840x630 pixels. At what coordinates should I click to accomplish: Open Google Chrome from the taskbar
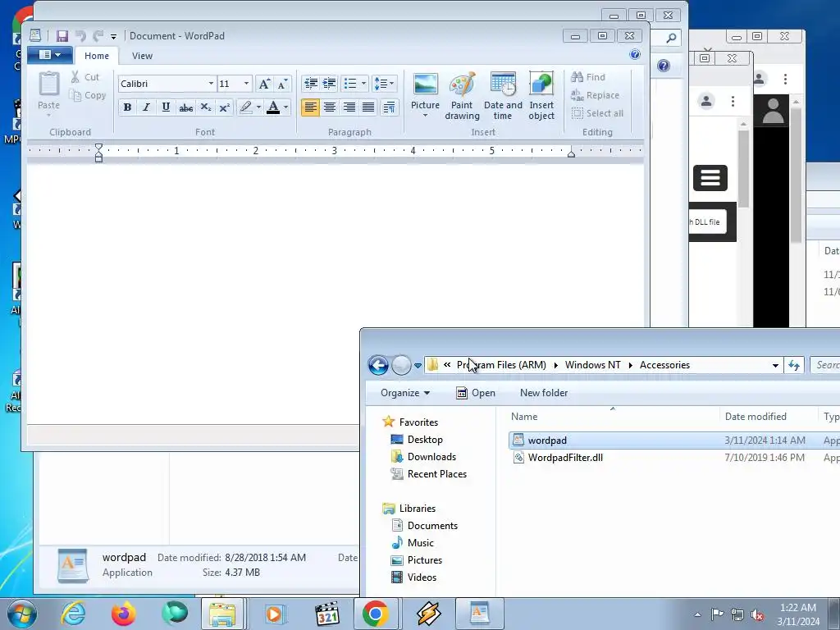(375, 614)
